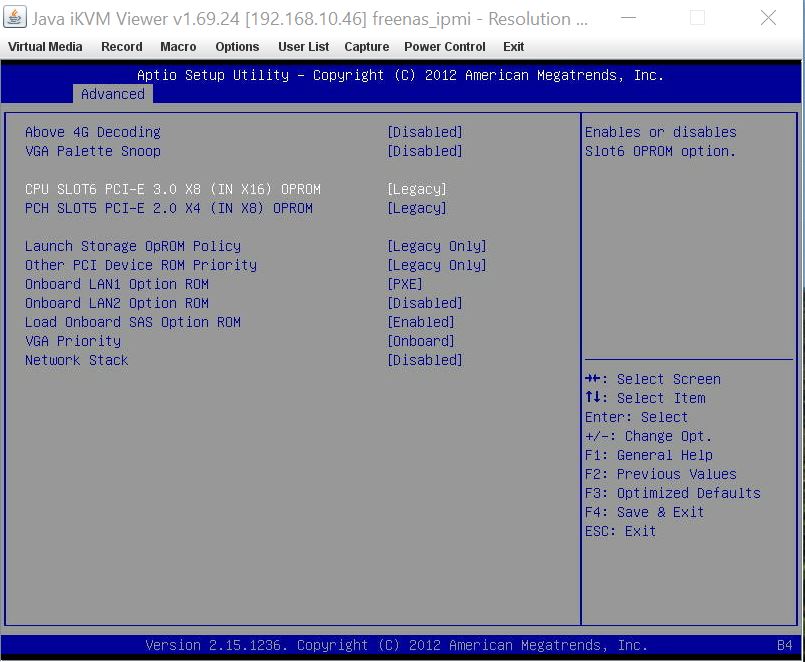
Task: Select Onboard LAN1 Option ROM
Action: pos(117,284)
